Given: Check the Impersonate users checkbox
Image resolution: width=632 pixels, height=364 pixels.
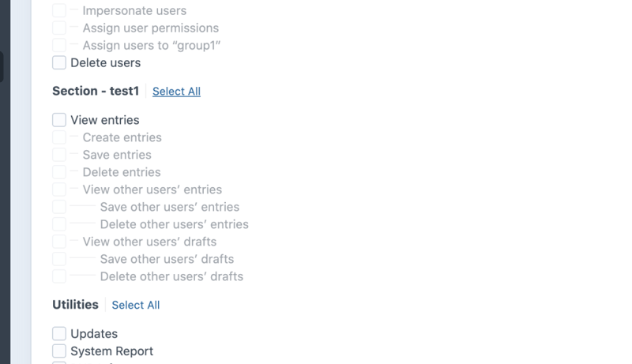Looking at the screenshot, I should click(59, 11).
